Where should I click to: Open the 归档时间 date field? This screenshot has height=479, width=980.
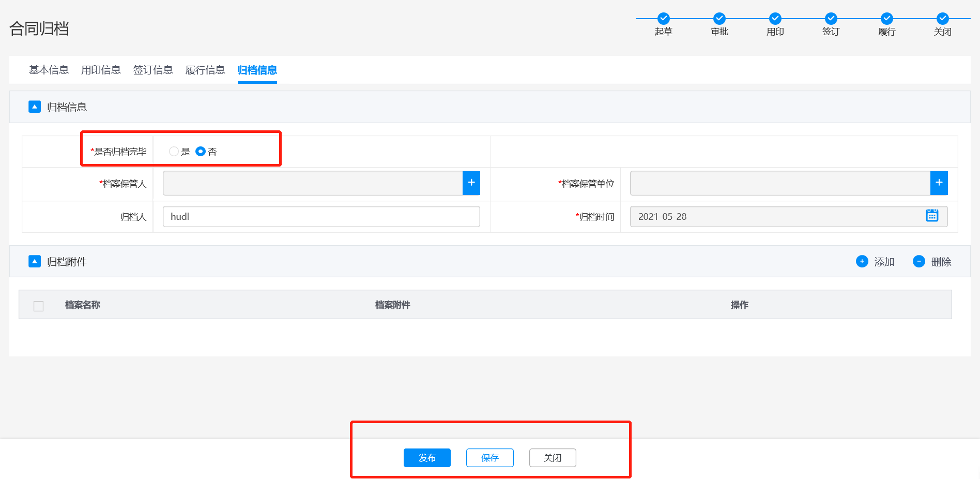click(775, 217)
